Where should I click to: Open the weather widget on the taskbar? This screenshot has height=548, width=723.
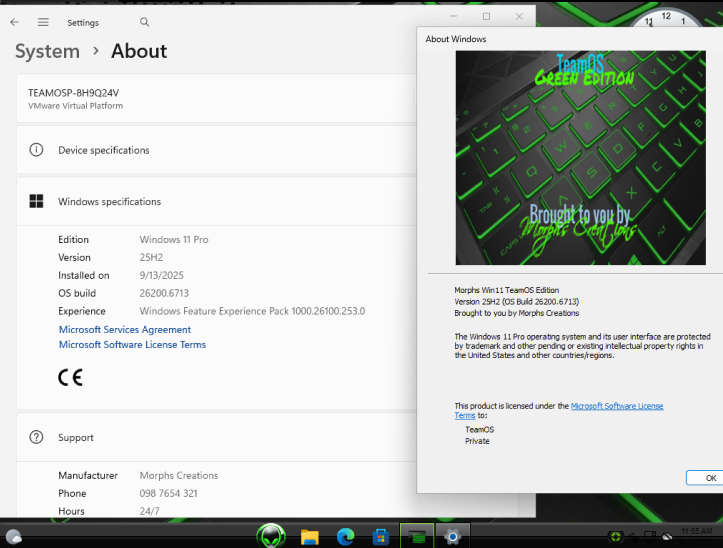(13, 537)
